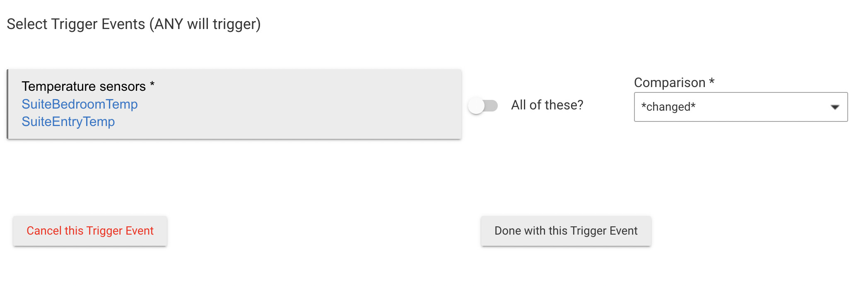Click the Comparison field label
This screenshot has width=868, height=286.
(x=669, y=82)
